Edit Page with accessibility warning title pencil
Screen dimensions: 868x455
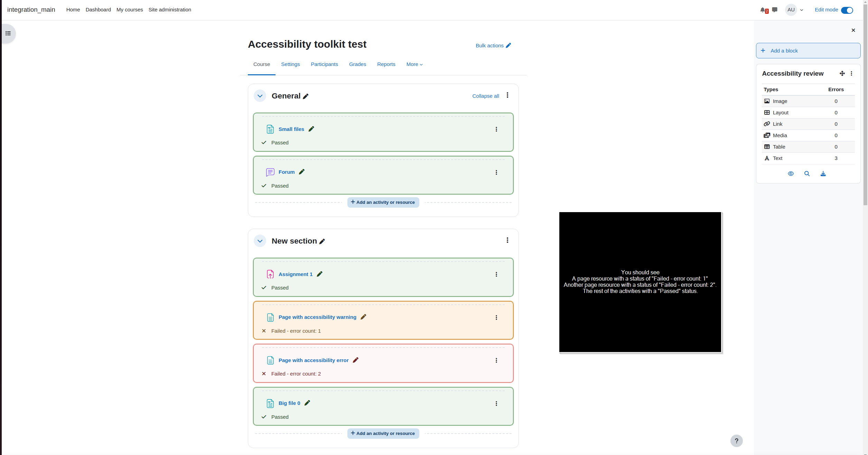(363, 317)
